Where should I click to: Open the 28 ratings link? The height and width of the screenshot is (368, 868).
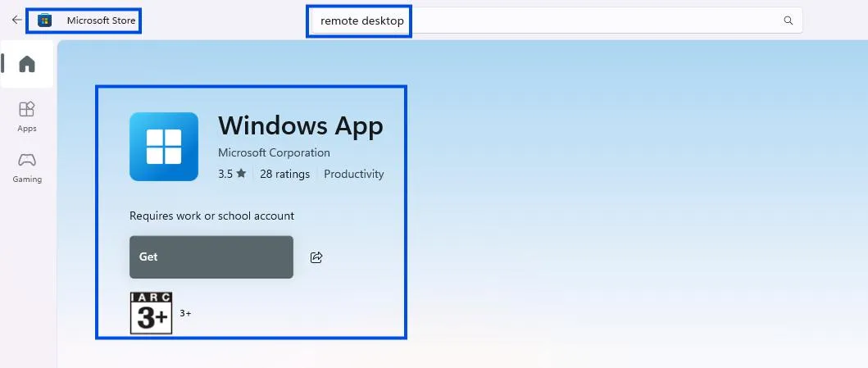[x=284, y=174]
